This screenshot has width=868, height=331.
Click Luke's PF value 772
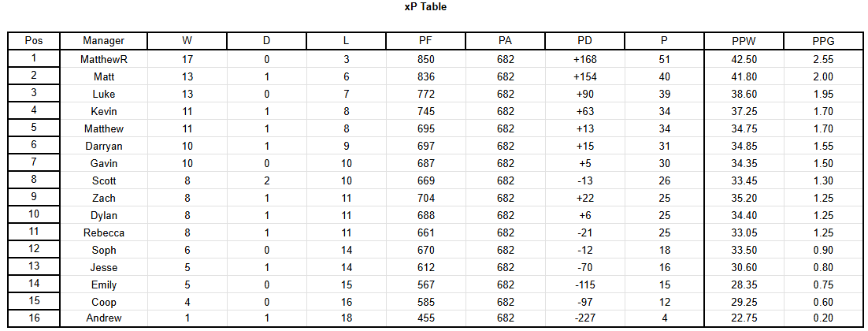coord(425,94)
